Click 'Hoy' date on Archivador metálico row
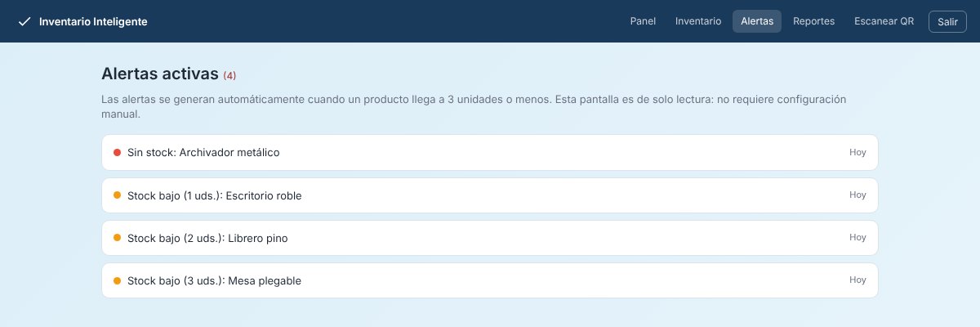 click(857, 152)
